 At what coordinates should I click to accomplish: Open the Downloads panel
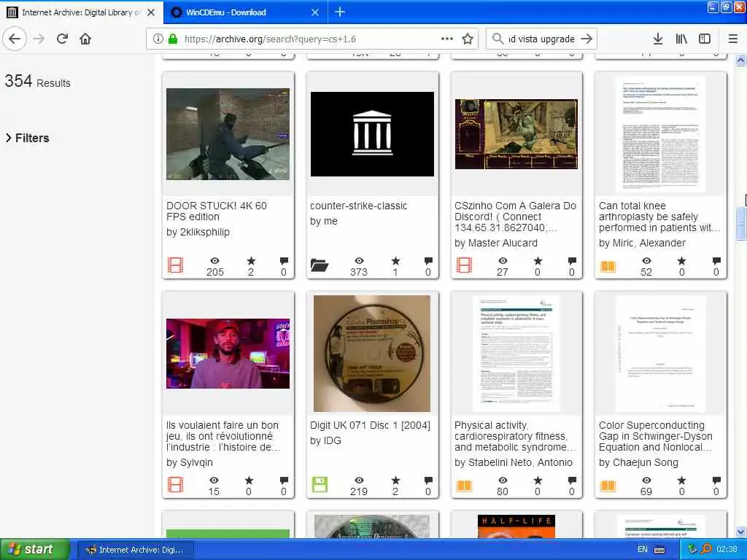657,39
